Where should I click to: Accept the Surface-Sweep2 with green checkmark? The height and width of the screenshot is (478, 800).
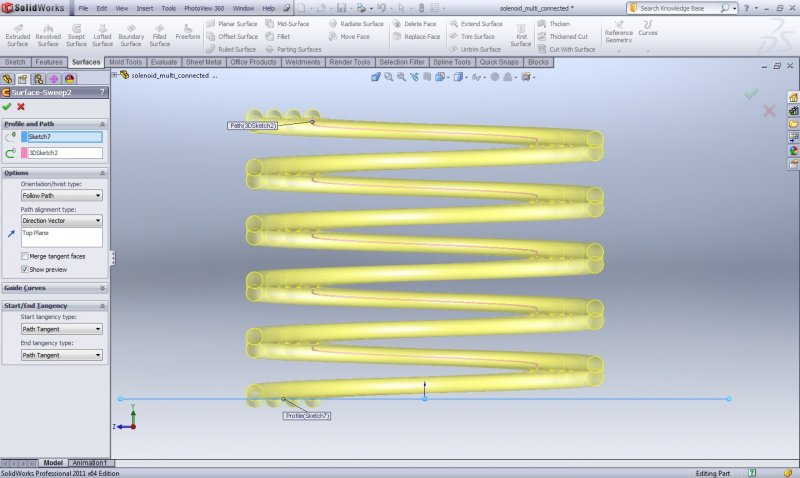pos(7,107)
